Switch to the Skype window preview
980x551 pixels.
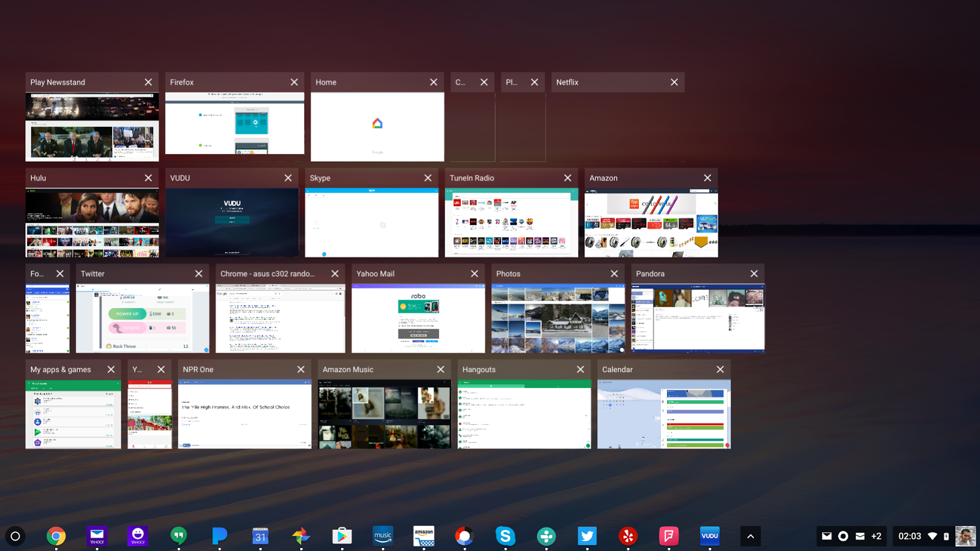[x=372, y=212]
